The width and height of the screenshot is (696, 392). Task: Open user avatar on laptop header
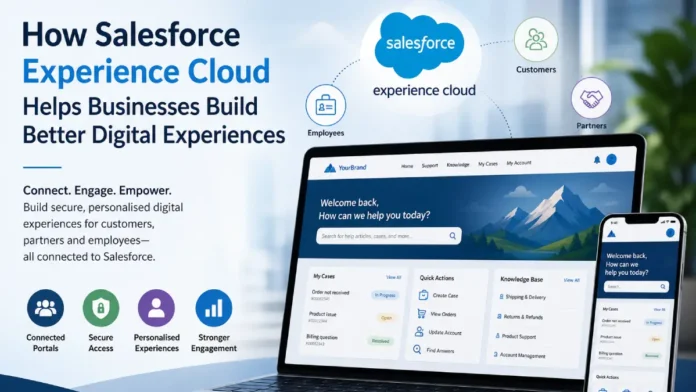point(611,159)
